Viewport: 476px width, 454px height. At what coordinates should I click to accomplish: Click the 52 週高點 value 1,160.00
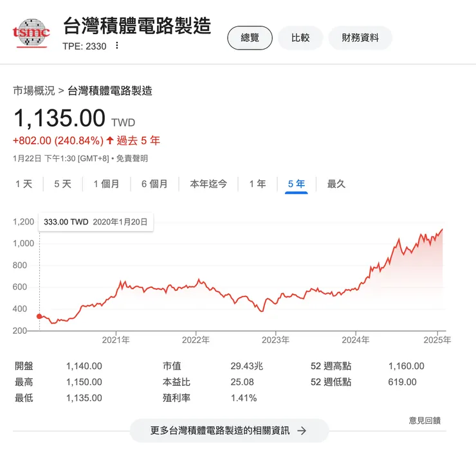click(x=406, y=367)
